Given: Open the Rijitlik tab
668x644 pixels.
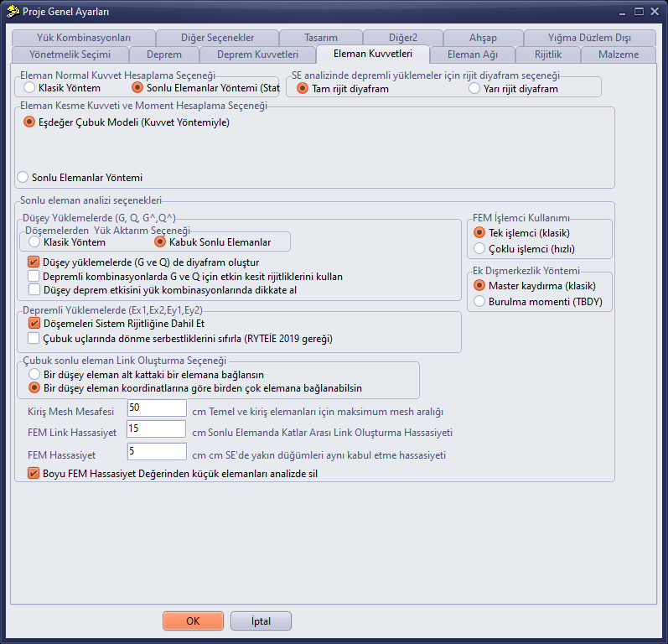Looking at the screenshot, I should [x=548, y=55].
